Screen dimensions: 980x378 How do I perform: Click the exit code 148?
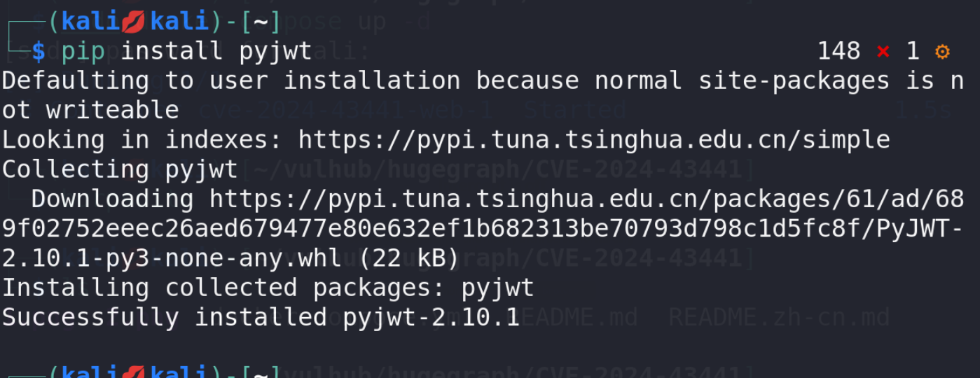tap(838, 51)
